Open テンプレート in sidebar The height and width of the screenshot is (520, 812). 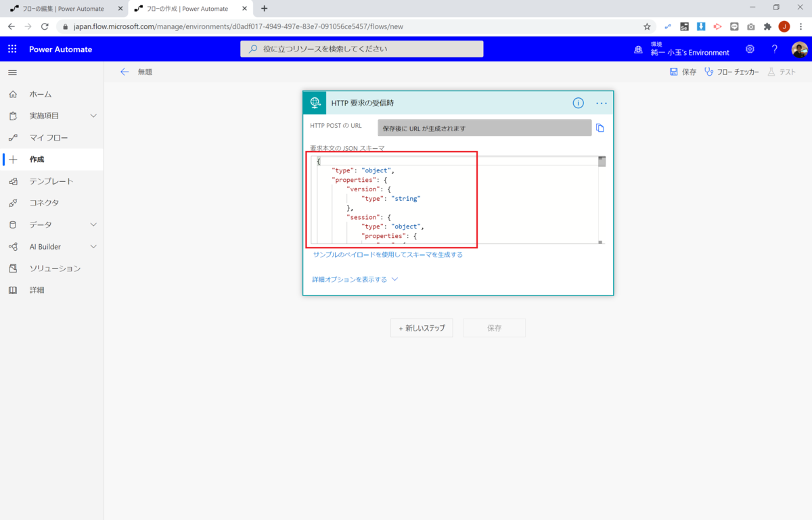point(51,181)
